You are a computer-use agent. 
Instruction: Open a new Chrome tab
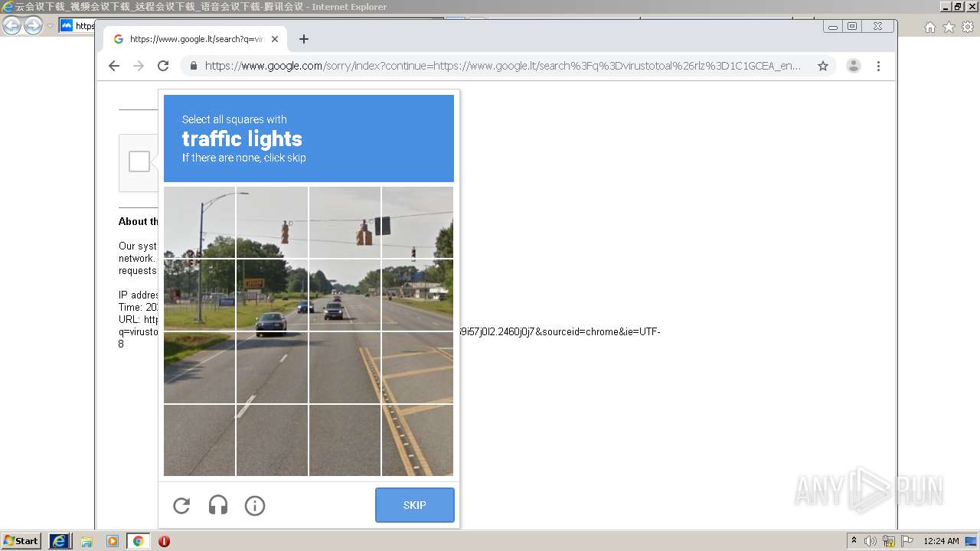click(x=304, y=39)
